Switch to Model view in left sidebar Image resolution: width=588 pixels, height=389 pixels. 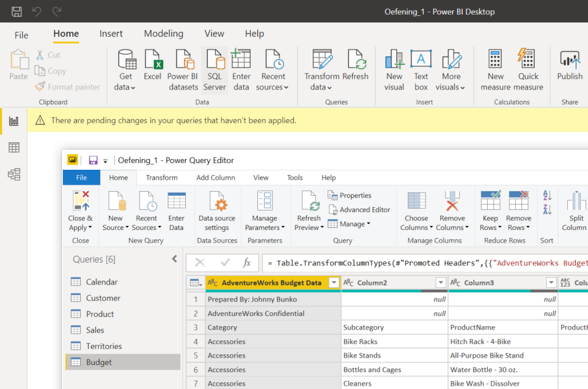[14, 174]
